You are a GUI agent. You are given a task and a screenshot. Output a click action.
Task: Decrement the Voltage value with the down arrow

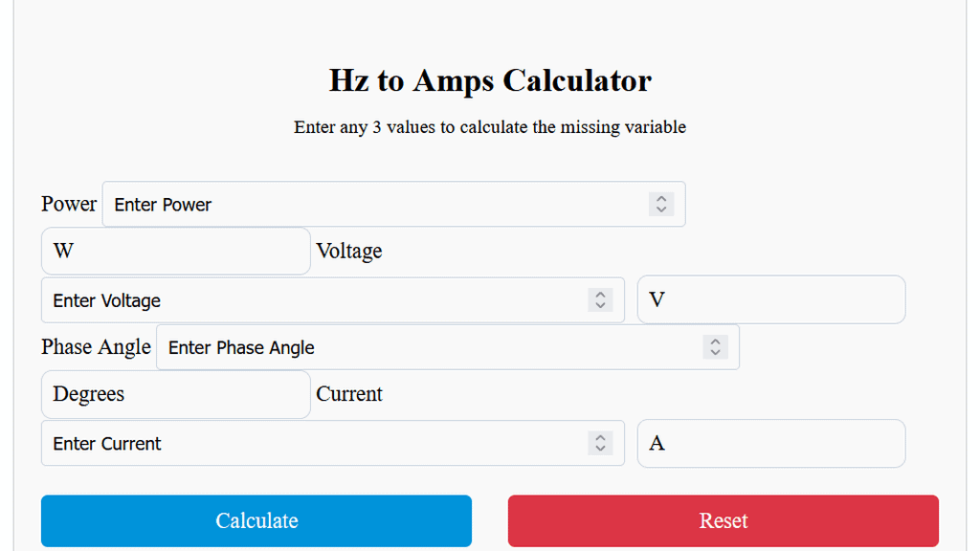599,305
